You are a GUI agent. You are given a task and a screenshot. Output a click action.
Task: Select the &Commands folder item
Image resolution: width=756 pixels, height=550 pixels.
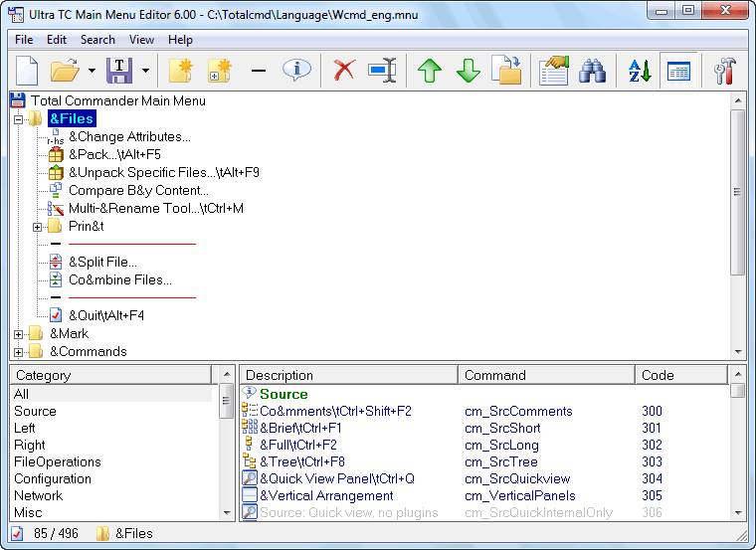pos(89,351)
